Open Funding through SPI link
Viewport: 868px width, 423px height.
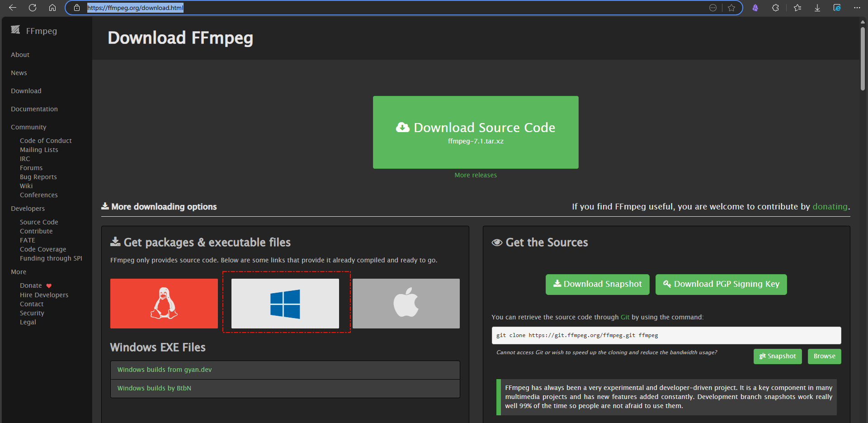click(51, 258)
